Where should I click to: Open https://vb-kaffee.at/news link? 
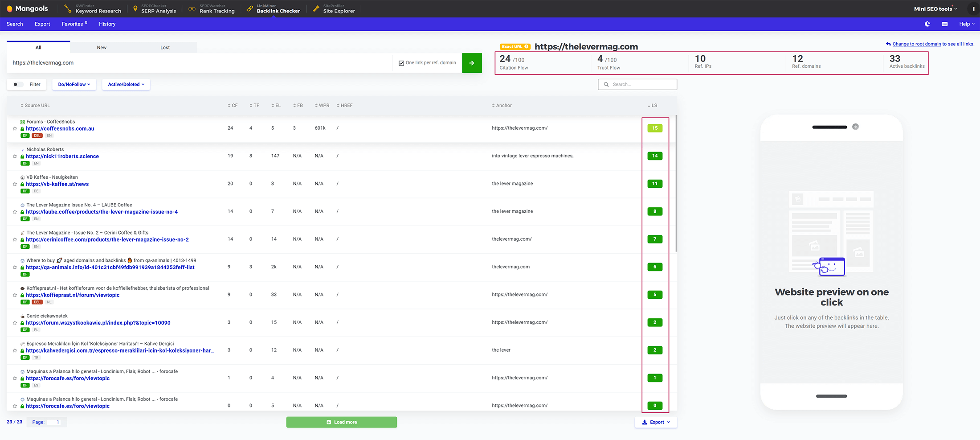(57, 184)
